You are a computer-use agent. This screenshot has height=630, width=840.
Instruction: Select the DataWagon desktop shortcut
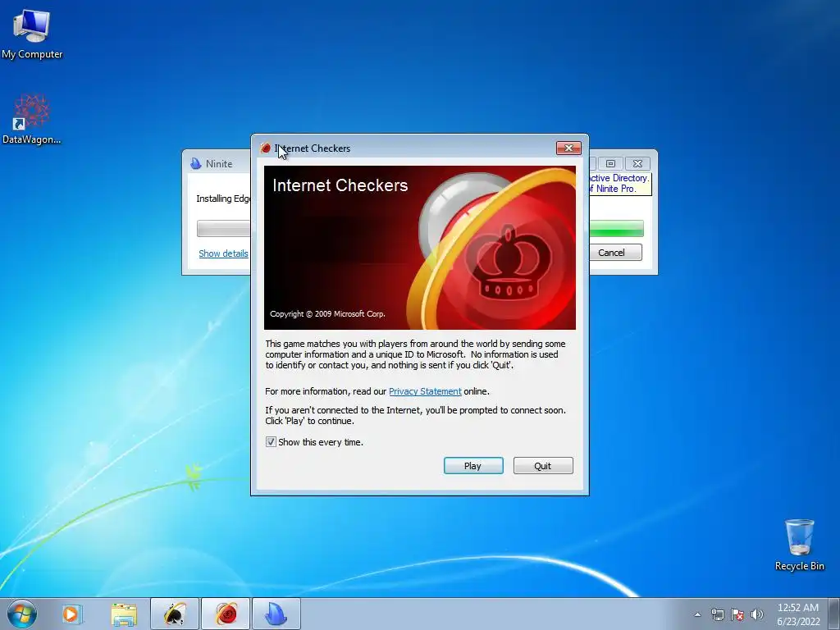[32, 119]
